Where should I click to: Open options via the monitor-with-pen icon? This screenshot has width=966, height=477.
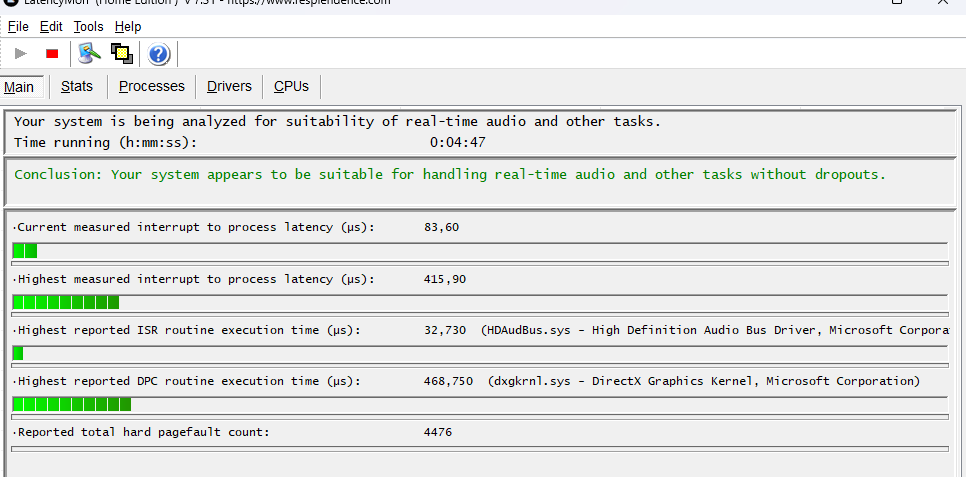coord(90,54)
